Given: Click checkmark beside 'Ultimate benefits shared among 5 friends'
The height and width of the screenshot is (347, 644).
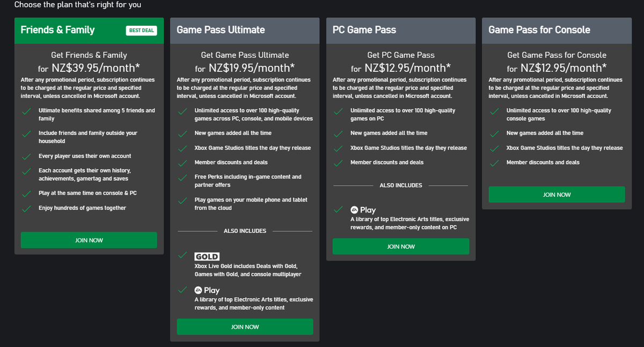Looking at the screenshot, I should (26, 112).
